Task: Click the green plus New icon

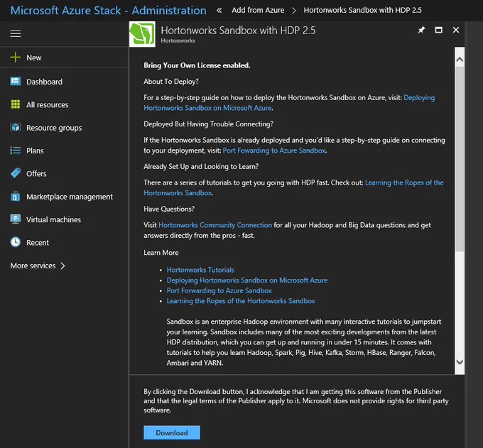Action: (16, 58)
